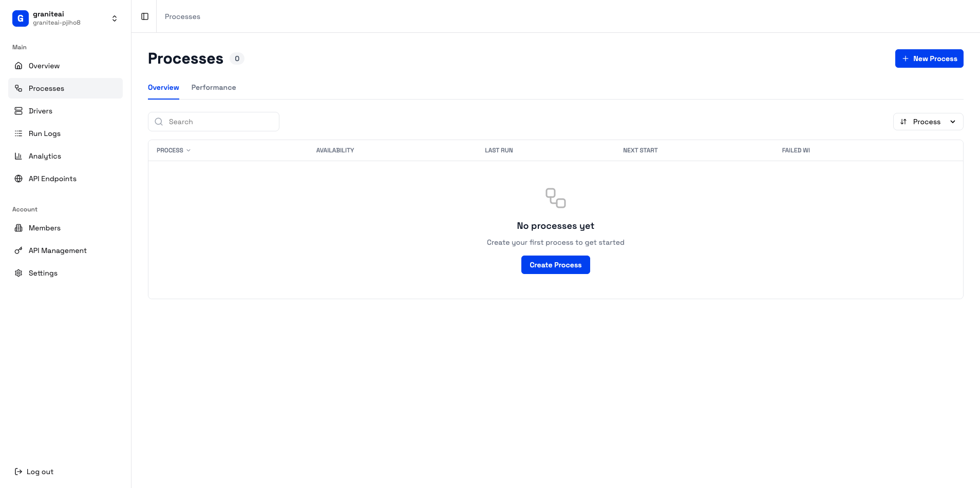
Task: Open the Analytics panel
Action: [x=45, y=156]
